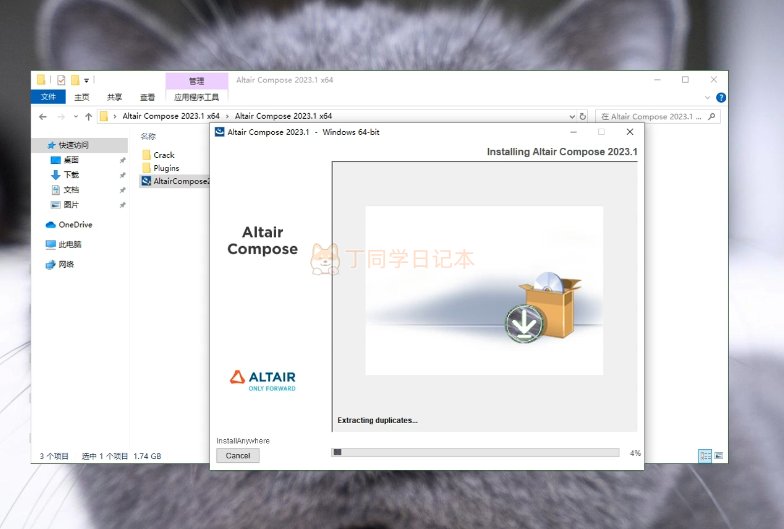Open 图片 in quick access
Image resolution: width=784 pixels, height=529 pixels.
[x=71, y=204]
